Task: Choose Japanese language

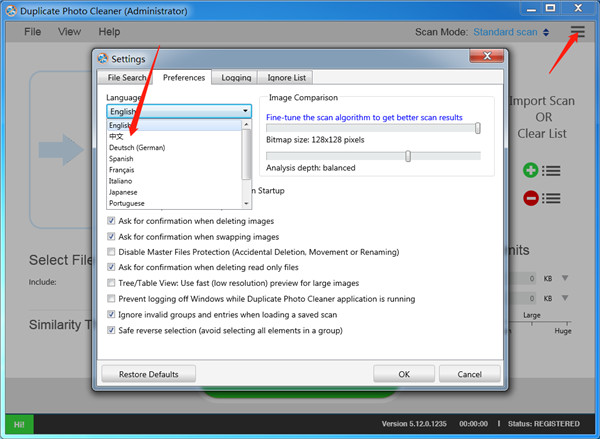Action: tap(174, 192)
